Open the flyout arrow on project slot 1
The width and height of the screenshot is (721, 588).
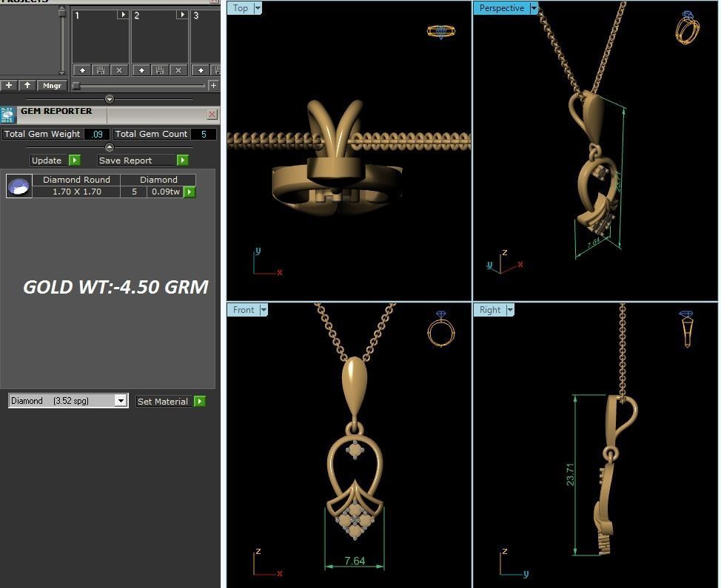(122, 15)
